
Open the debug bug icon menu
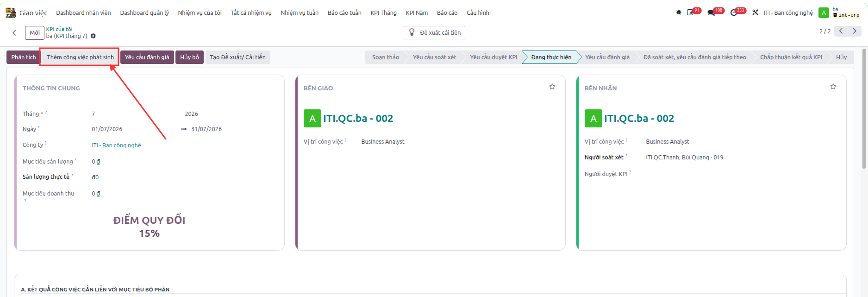click(x=679, y=13)
